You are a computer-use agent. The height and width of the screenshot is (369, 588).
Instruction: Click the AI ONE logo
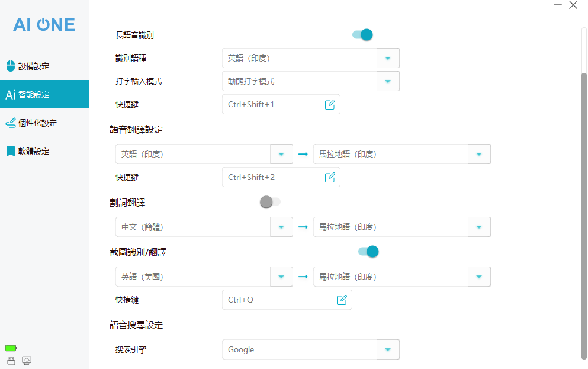(44, 24)
